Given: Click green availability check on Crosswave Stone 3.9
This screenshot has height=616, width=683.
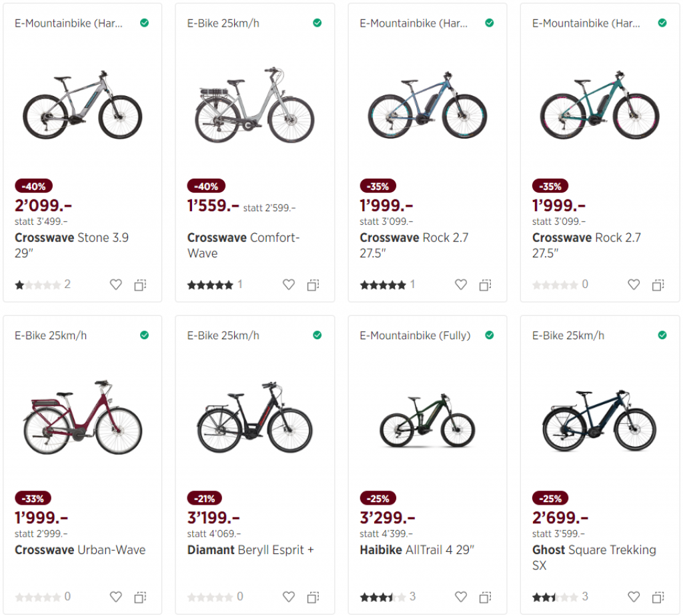Looking at the screenshot, I should (145, 23).
